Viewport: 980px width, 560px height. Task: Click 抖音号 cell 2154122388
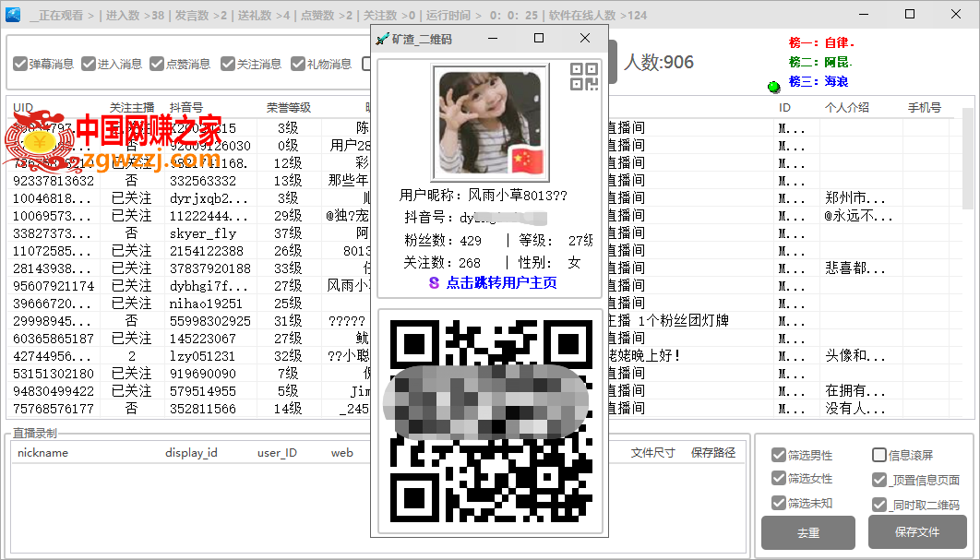pyautogui.click(x=207, y=251)
